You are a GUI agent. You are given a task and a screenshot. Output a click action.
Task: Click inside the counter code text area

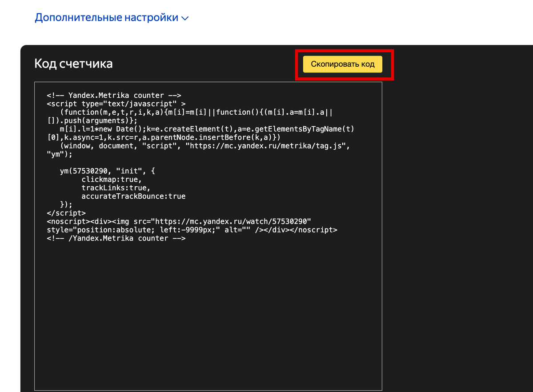coord(208,236)
